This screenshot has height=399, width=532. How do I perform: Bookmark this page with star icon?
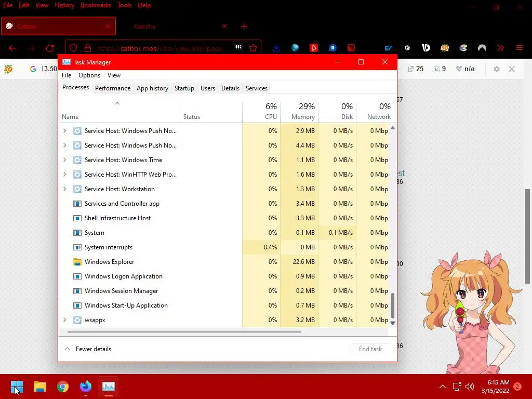(x=253, y=48)
